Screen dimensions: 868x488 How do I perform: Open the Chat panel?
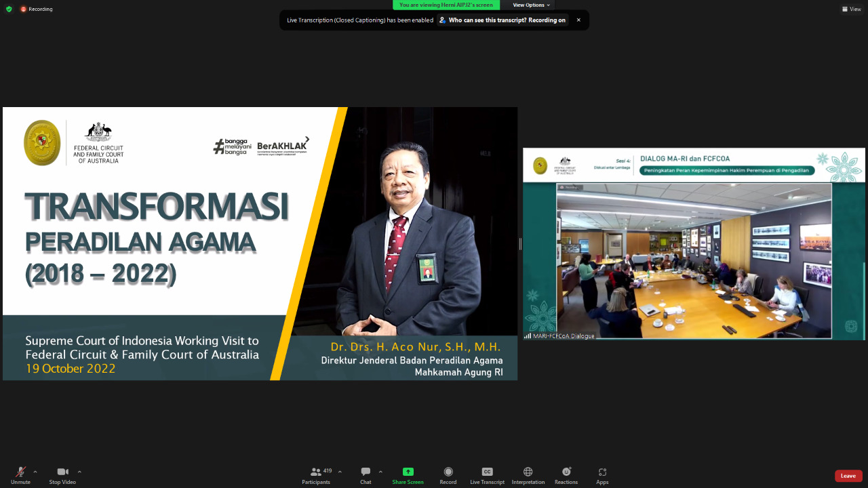[x=366, y=475]
